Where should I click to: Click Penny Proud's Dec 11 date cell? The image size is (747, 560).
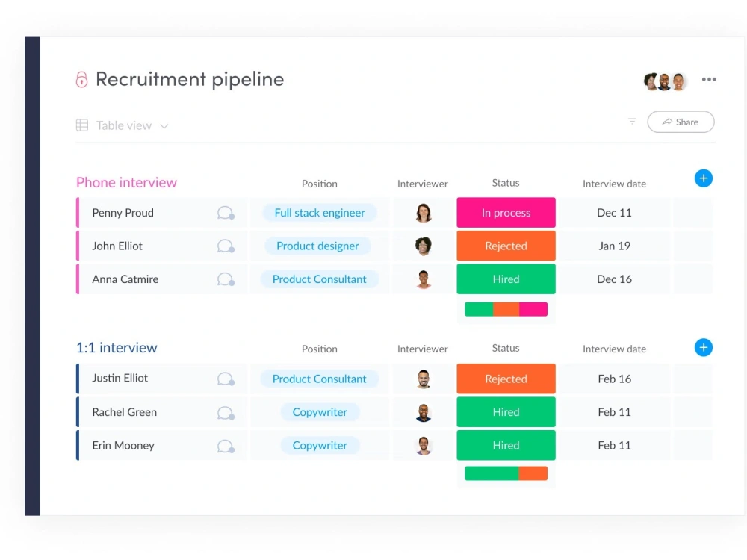[x=614, y=212]
